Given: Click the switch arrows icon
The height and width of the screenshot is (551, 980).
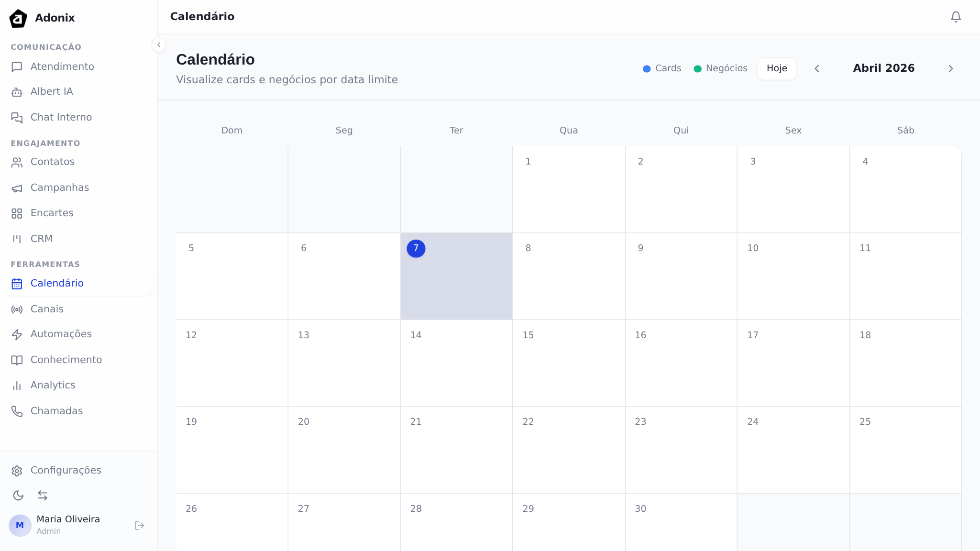Looking at the screenshot, I should point(43,496).
